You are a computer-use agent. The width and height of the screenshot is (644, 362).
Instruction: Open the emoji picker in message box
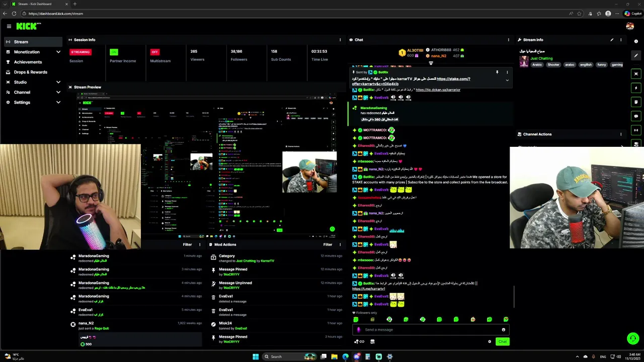503,330
